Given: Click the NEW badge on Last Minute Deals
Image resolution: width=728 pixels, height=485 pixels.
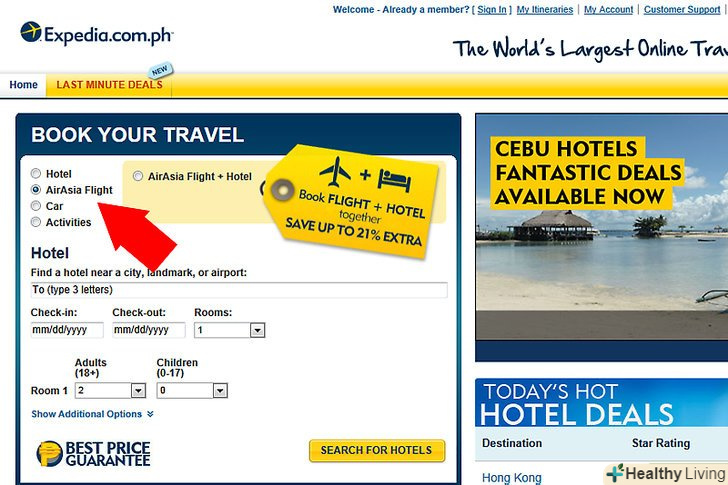Looking at the screenshot, I should 160,71.
